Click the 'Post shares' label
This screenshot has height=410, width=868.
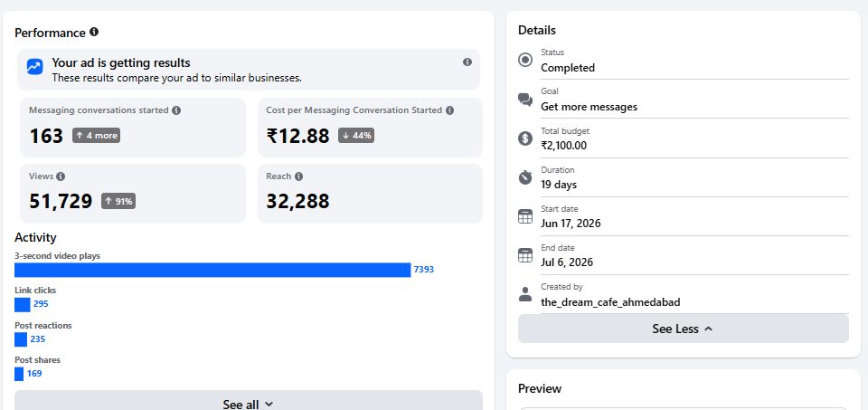pyautogui.click(x=38, y=360)
